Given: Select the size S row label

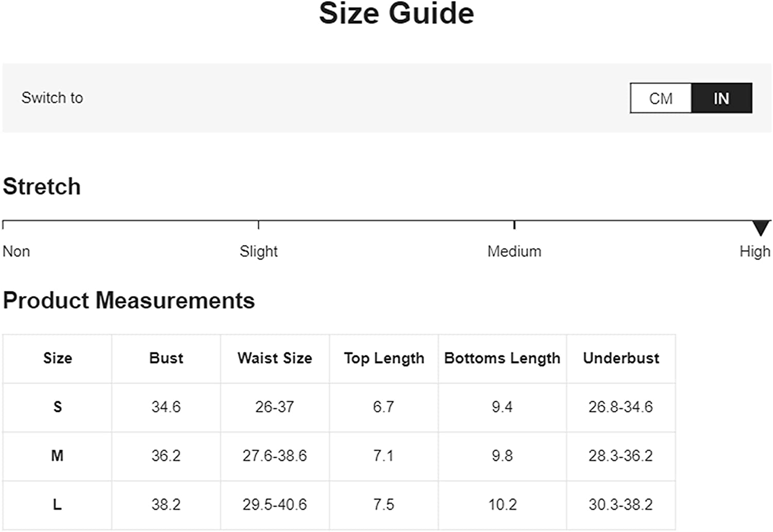Looking at the screenshot, I should 57,407.
